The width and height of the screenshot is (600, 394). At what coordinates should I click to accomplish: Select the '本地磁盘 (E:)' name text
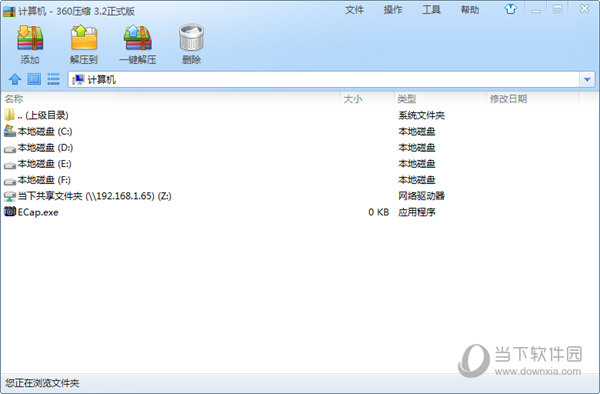[x=44, y=164]
